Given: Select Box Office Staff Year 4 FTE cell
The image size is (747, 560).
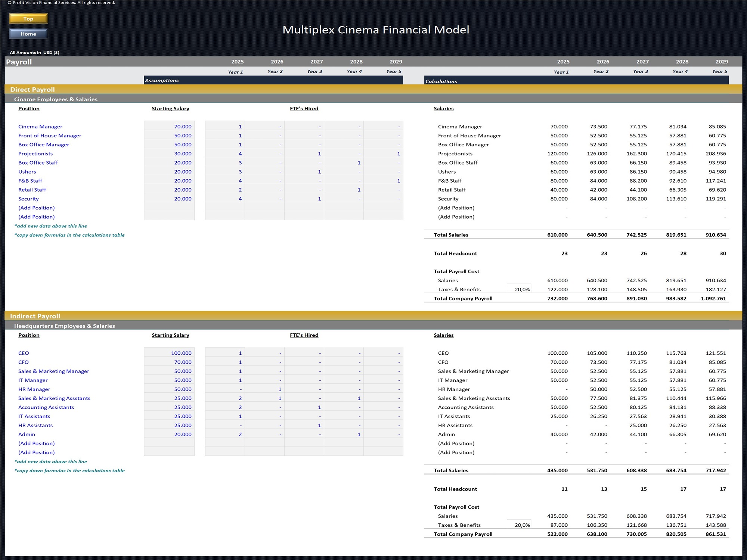Looking at the screenshot, I should 344,163.
